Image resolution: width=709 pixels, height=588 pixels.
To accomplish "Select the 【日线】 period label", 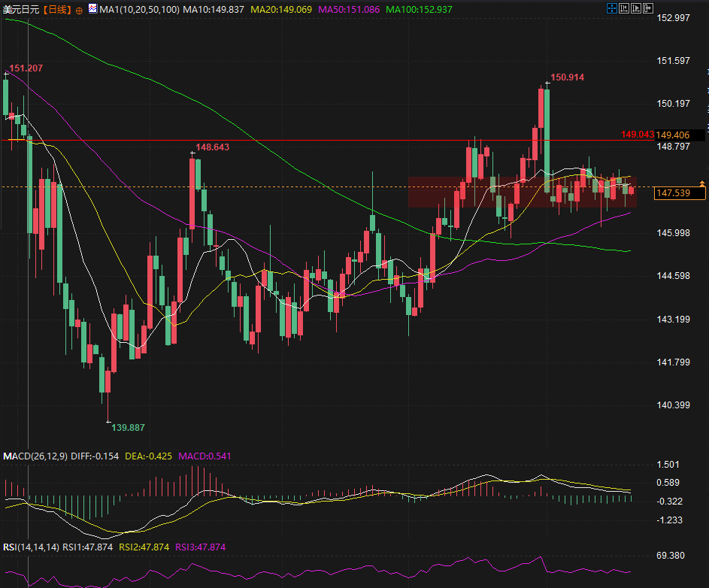I will tap(57, 10).
